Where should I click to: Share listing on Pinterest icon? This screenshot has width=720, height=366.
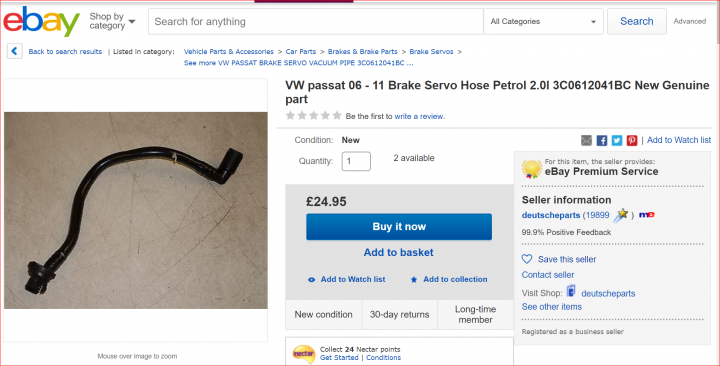(x=632, y=141)
